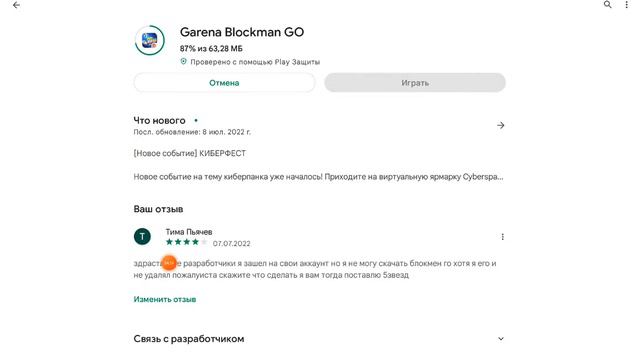Click reviewer name Тима Пьячев

[189, 232]
